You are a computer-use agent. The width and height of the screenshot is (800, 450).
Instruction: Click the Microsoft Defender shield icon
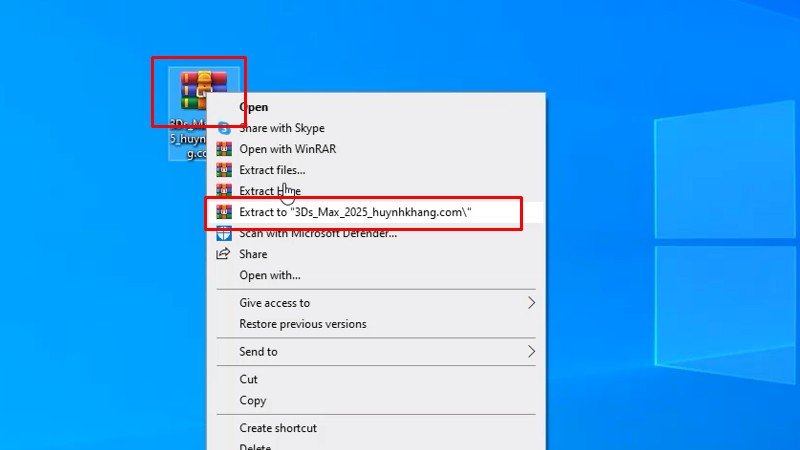224,234
